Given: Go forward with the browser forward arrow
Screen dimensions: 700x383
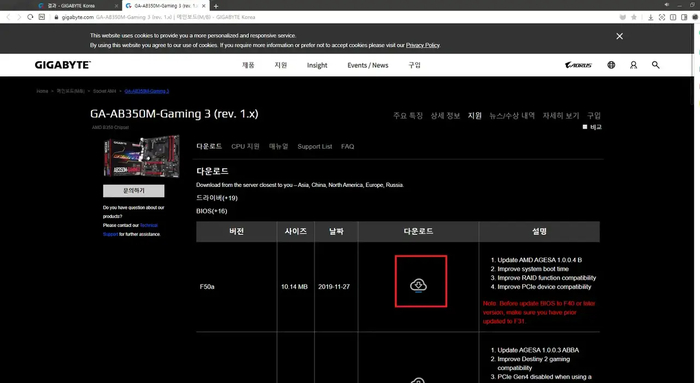Looking at the screenshot, I should click(x=19, y=17).
